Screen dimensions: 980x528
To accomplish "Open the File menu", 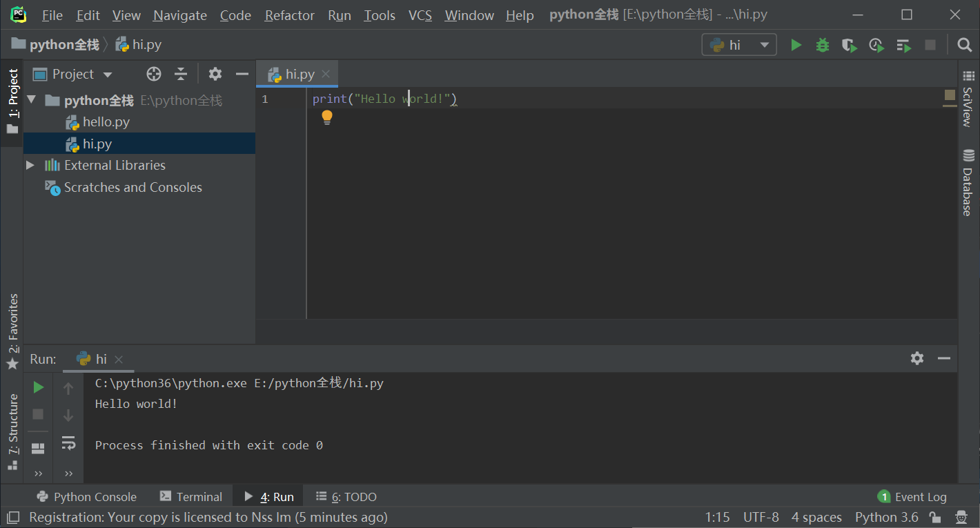I will (x=52, y=15).
